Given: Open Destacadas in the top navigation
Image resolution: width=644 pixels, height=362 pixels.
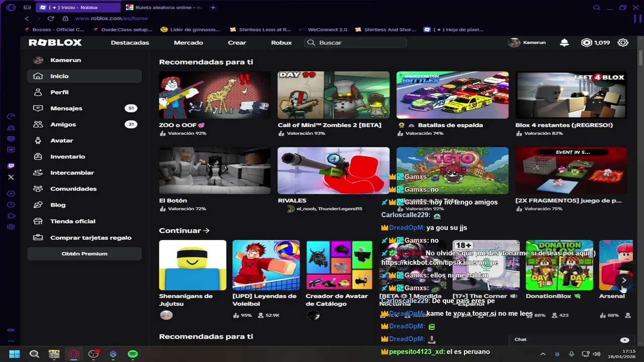Looking at the screenshot, I should (x=130, y=43).
